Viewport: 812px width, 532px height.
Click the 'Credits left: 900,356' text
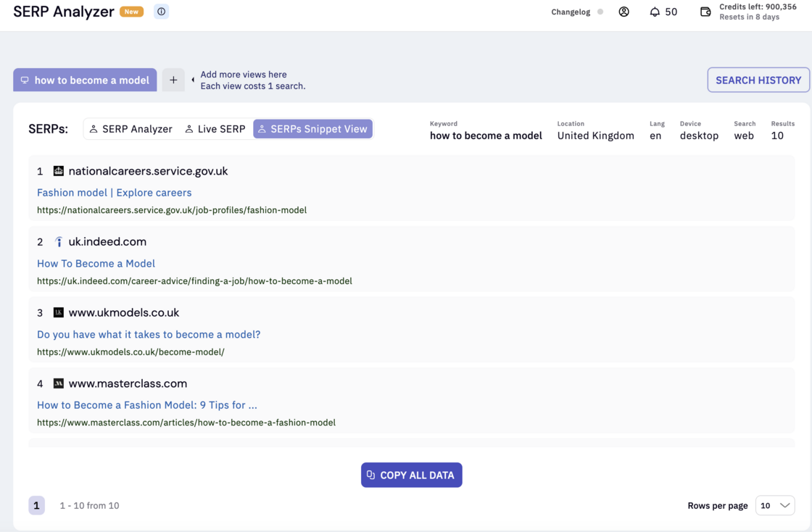[x=758, y=7]
